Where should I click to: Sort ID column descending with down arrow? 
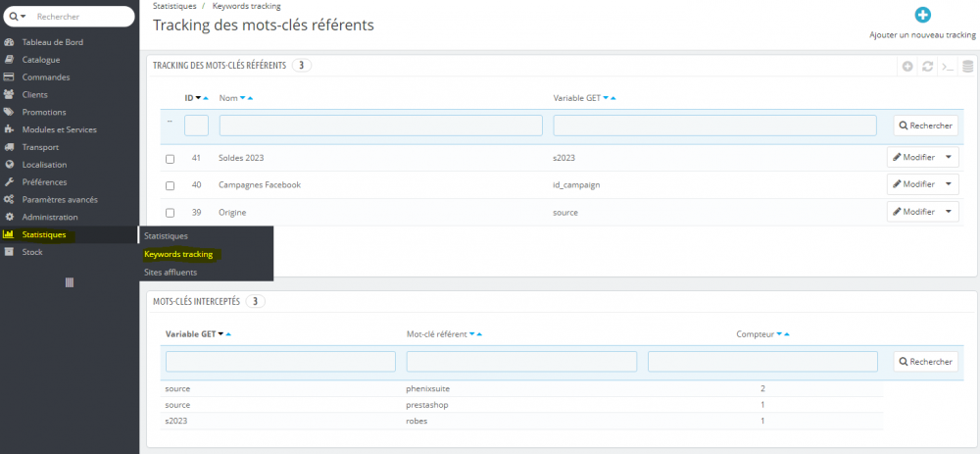[198, 99]
